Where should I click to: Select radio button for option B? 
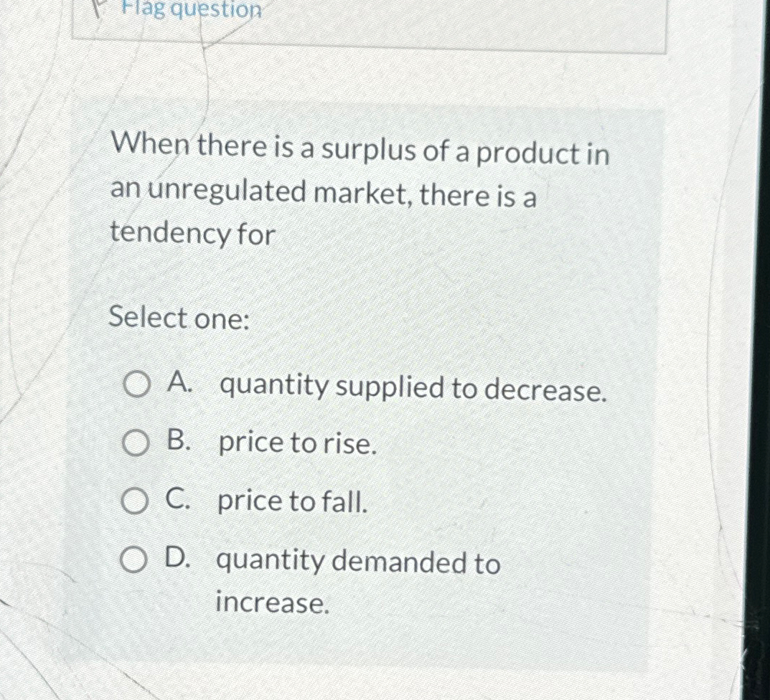pos(137,443)
